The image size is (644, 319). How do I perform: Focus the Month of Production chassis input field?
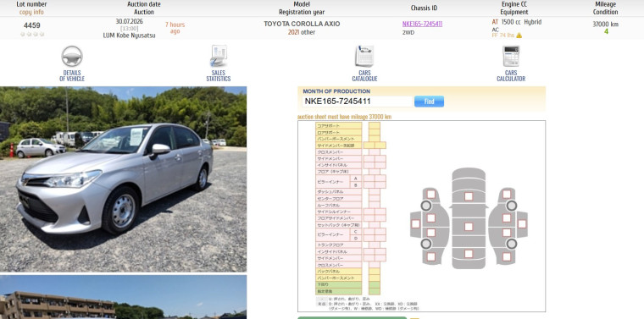358,102
